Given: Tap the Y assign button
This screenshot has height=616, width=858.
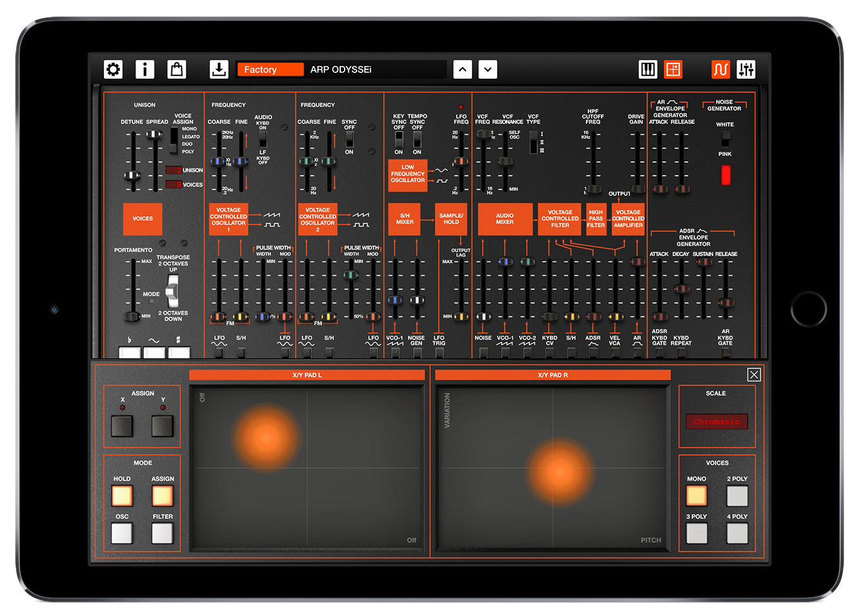Looking at the screenshot, I should (163, 426).
